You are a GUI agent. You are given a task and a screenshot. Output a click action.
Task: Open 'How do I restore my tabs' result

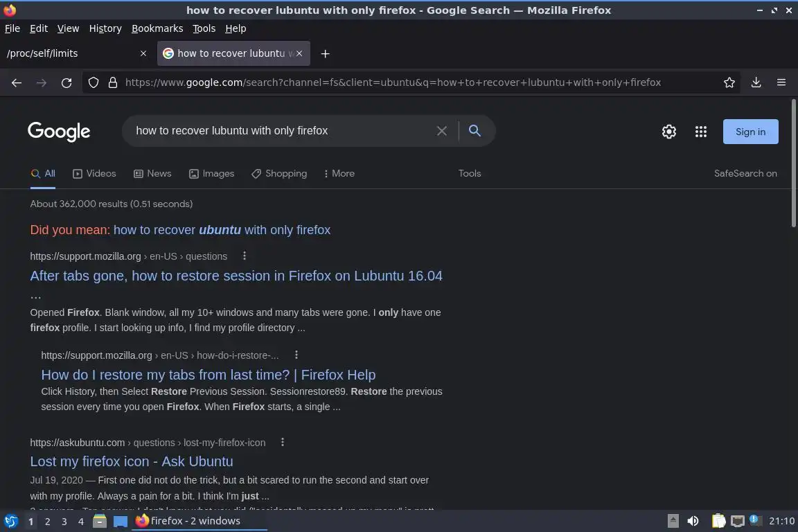click(208, 375)
